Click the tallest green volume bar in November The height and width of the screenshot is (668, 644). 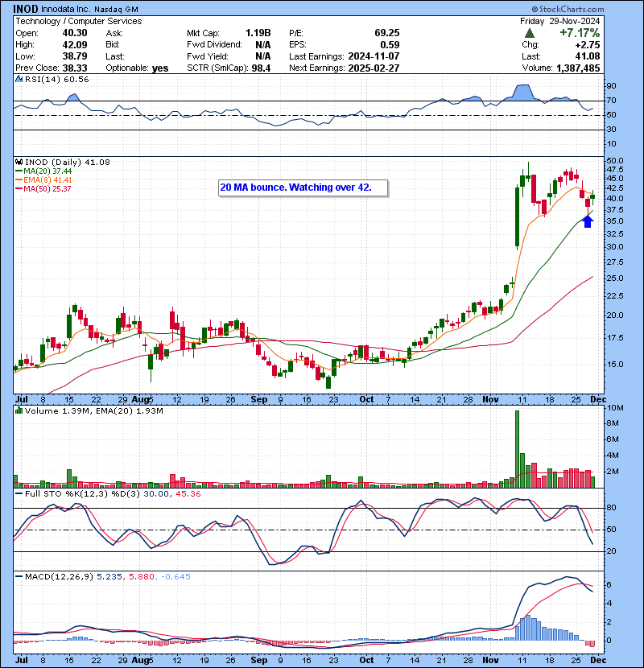coord(517,449)
